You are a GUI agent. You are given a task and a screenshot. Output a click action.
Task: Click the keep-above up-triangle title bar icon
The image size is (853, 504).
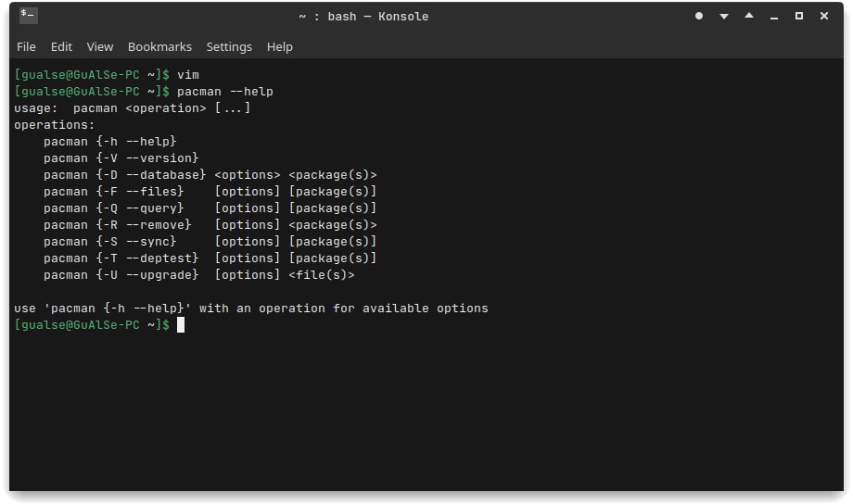[749, 16]
